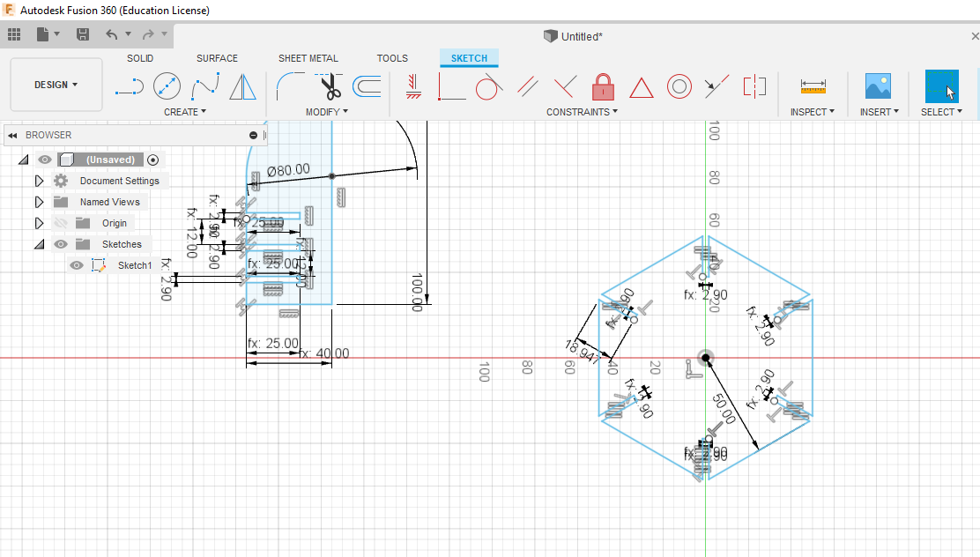Collapse the Sketches tree node
The image size is (980, 557).
[x=40, y=244]
